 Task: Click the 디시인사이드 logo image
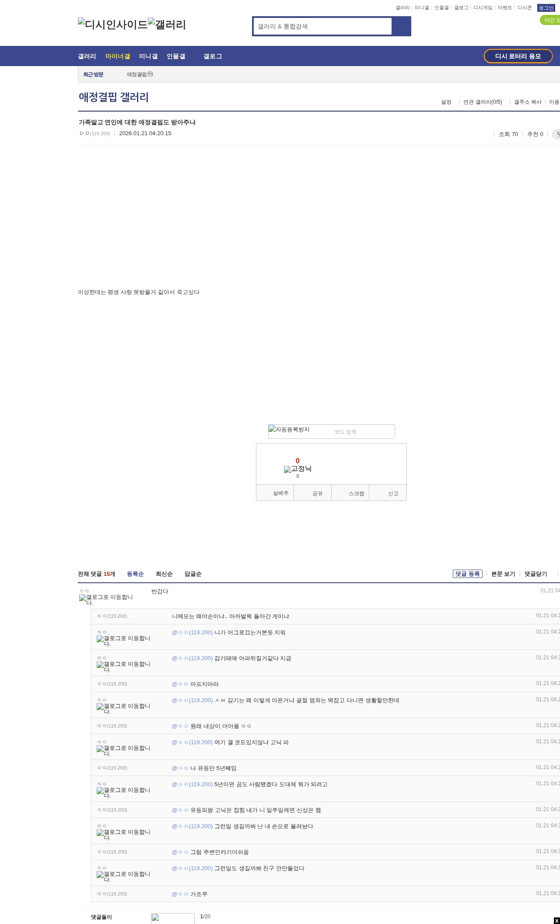[112, 24]
